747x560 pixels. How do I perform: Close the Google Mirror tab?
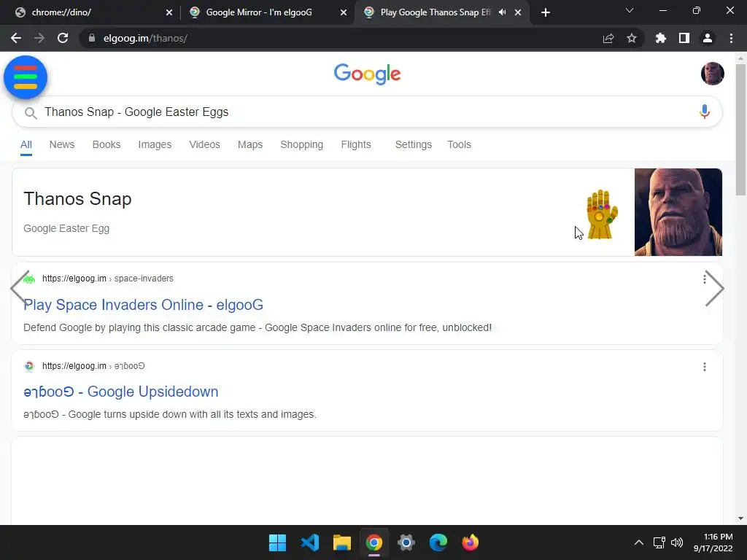(x=344, y=12)
